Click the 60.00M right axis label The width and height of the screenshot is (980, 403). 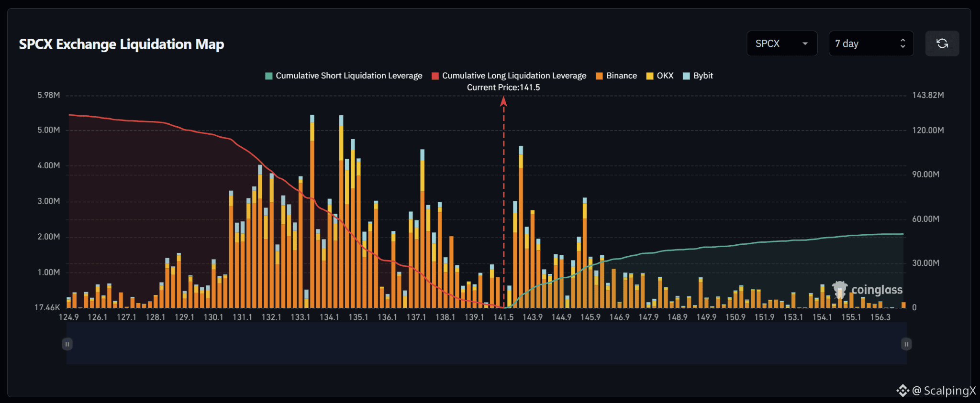925,219
